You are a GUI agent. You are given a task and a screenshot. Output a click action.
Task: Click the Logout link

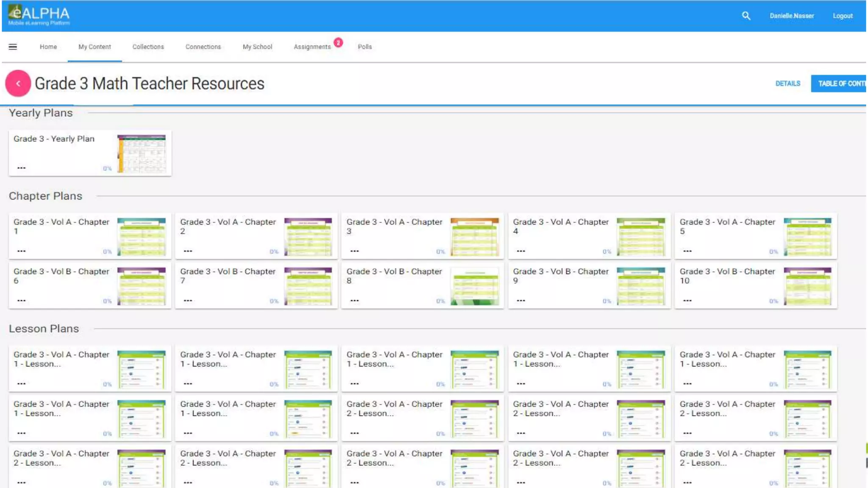(x=843, y=16)
